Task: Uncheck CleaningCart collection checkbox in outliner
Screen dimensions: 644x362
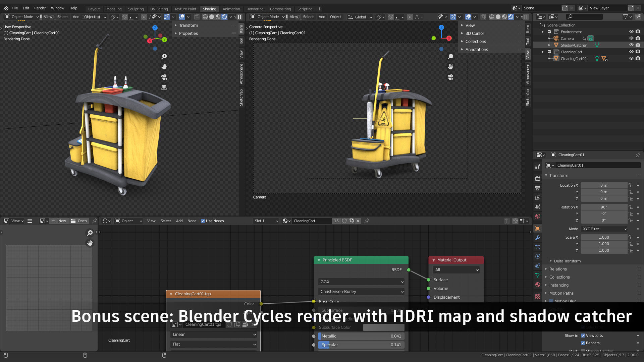Action: (549, 52)
